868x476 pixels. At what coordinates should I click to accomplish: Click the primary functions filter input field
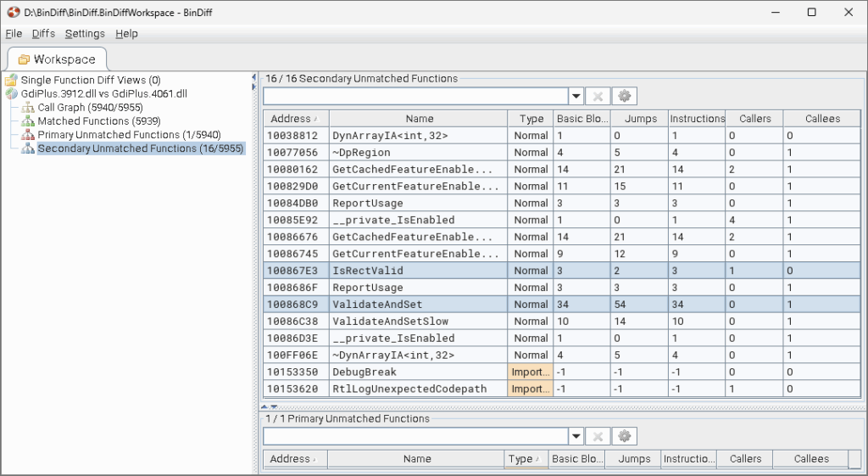tap(416, 436)
